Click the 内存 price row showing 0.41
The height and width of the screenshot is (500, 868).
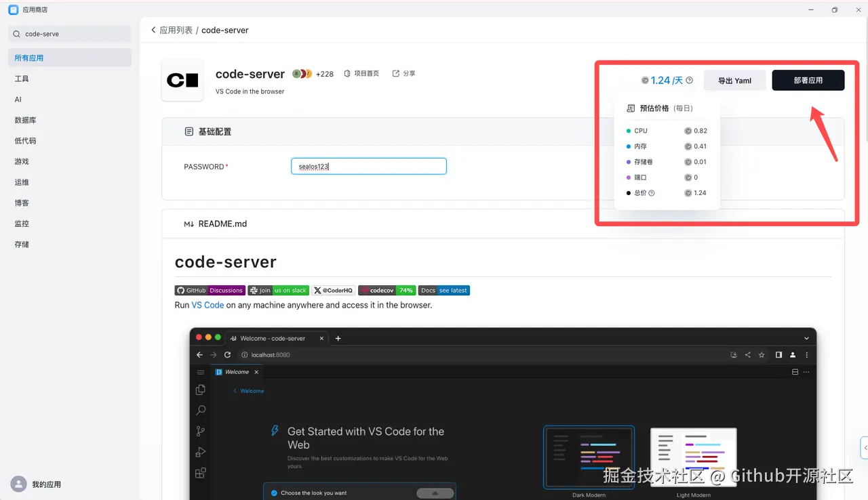tap(667, 146)
